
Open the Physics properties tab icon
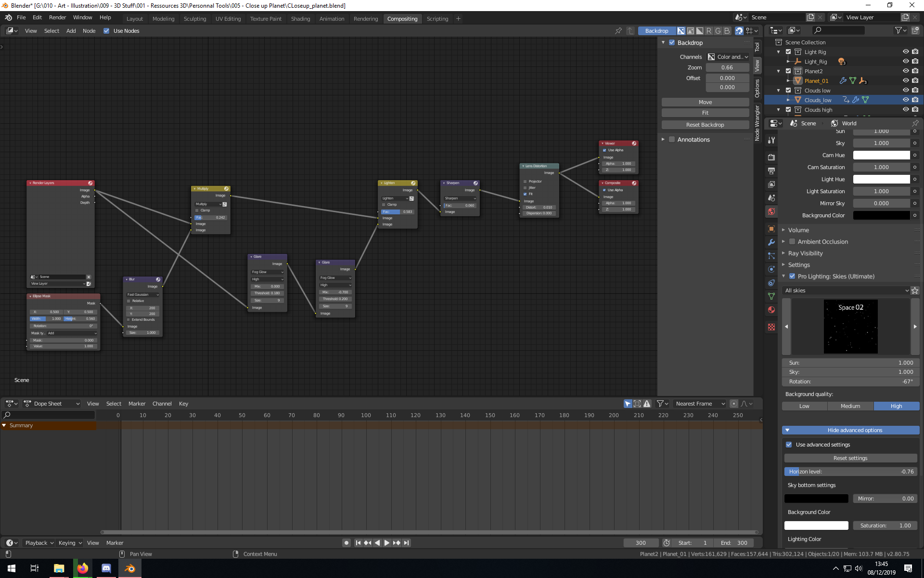pyautogui.click(x=771, y=269)
